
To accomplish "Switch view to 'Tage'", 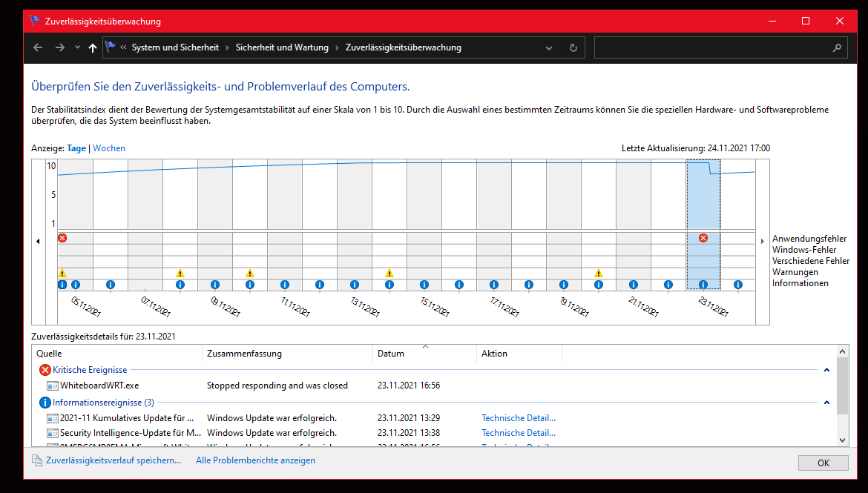I will (76, 148).
